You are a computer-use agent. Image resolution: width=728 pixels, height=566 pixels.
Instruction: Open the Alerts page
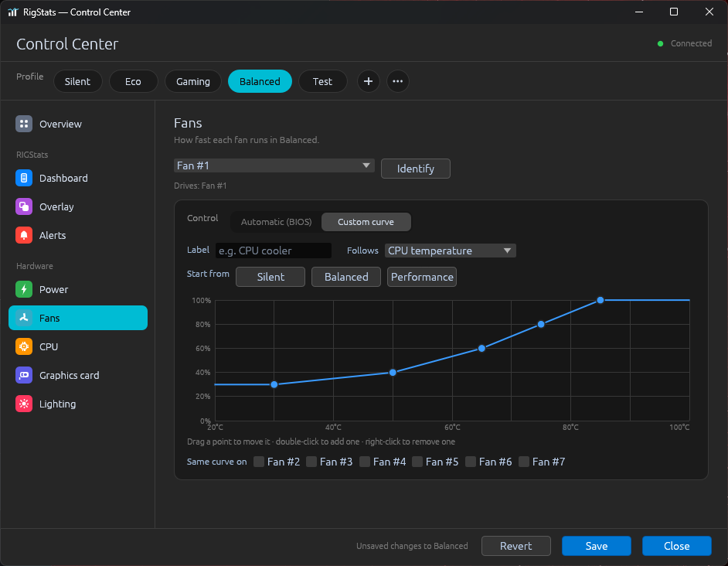pyautogui.click(x=78, y=235)
